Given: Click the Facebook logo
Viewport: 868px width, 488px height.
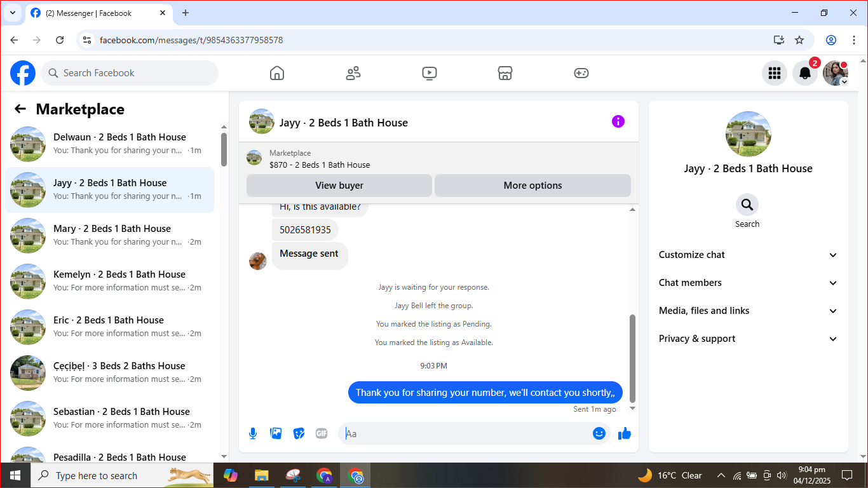Looking at the screenshot, I should [23, 73].
